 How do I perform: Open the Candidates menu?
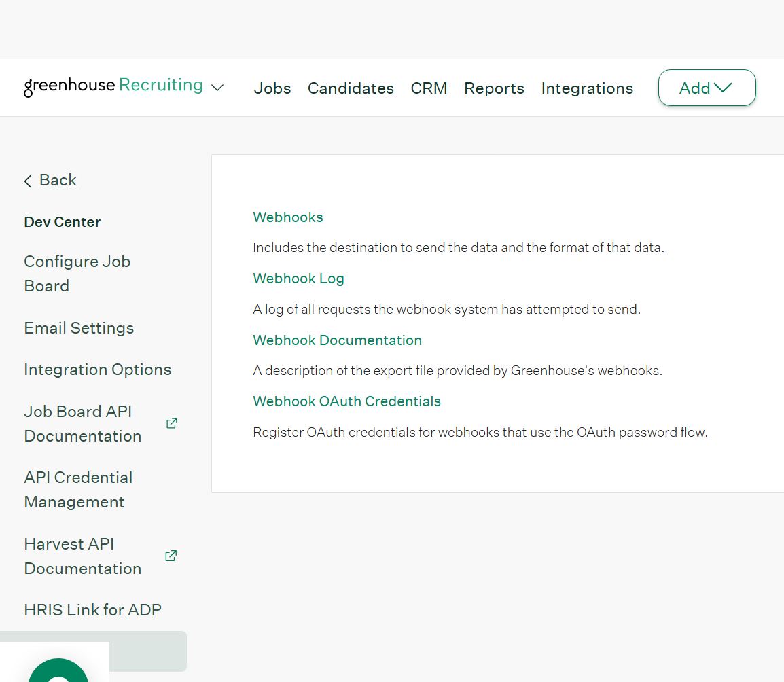coord(351,88)
